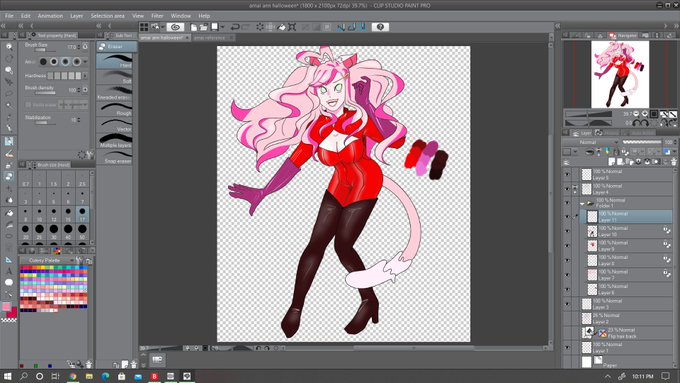Image resolution: width=680 pixels, height=383 pixels.
Task: Select the Fill bucket tool
Action: pyautogui.click(x=9, y=213)
